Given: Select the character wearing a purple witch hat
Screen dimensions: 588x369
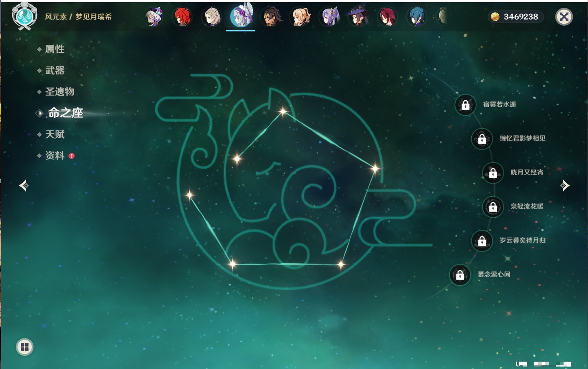Looking at the screenshot, I should [x=358, y=17].
